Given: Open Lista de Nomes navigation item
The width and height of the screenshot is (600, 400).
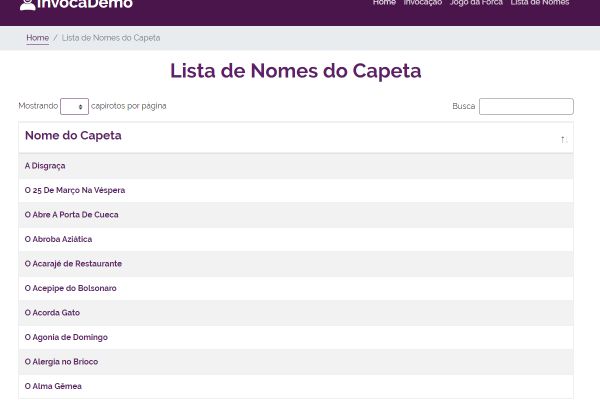Looking at the screenshot, I should tap(540, 3).
